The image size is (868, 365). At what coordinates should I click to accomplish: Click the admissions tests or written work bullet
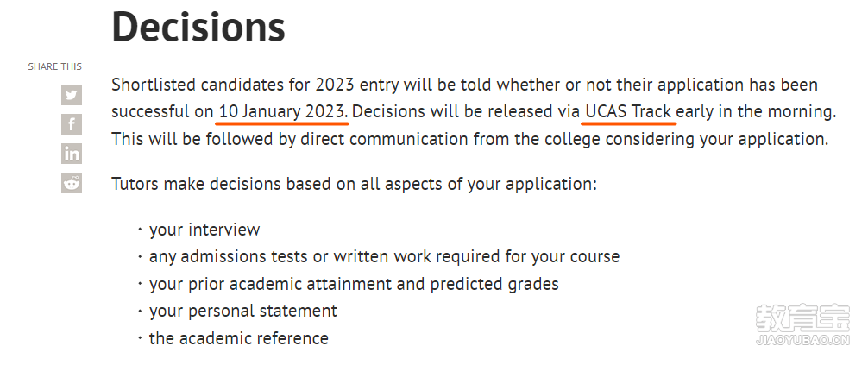384,257
